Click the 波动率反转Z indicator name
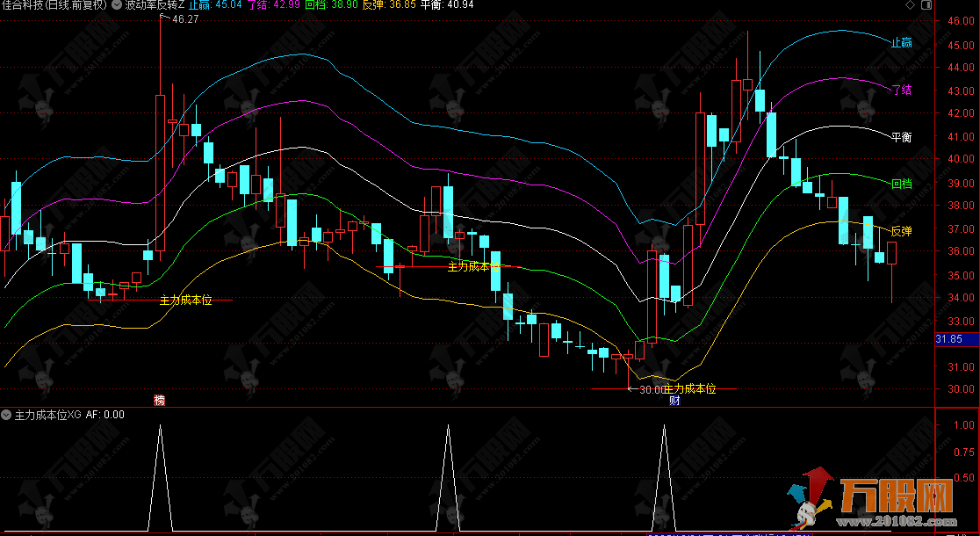This screenshot has width=980, height=536. coord(155,5)
